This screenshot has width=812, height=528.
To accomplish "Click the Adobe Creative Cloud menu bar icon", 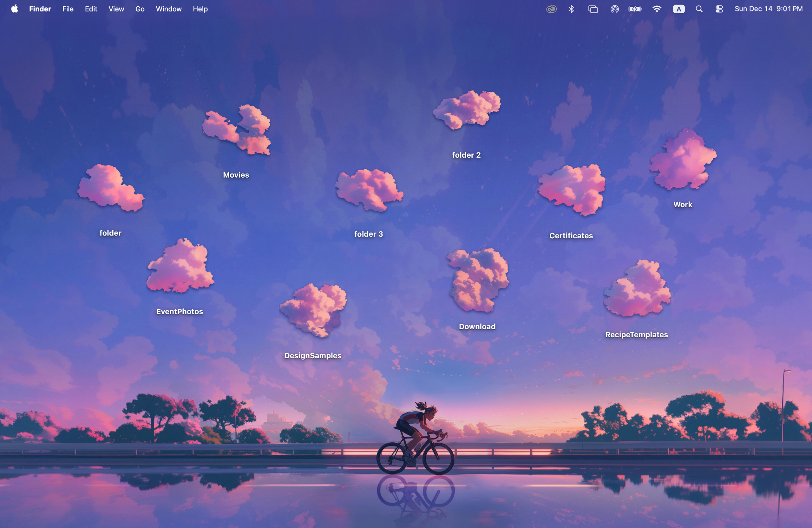I will pyautogui.click(x=551, y=9).
